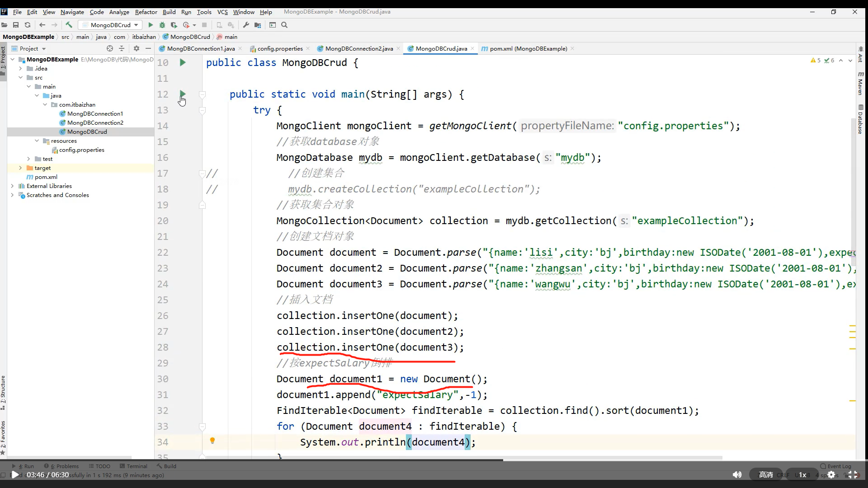868x488 pixels.
Task: Open the VCS menu
Action: [222, 12]
